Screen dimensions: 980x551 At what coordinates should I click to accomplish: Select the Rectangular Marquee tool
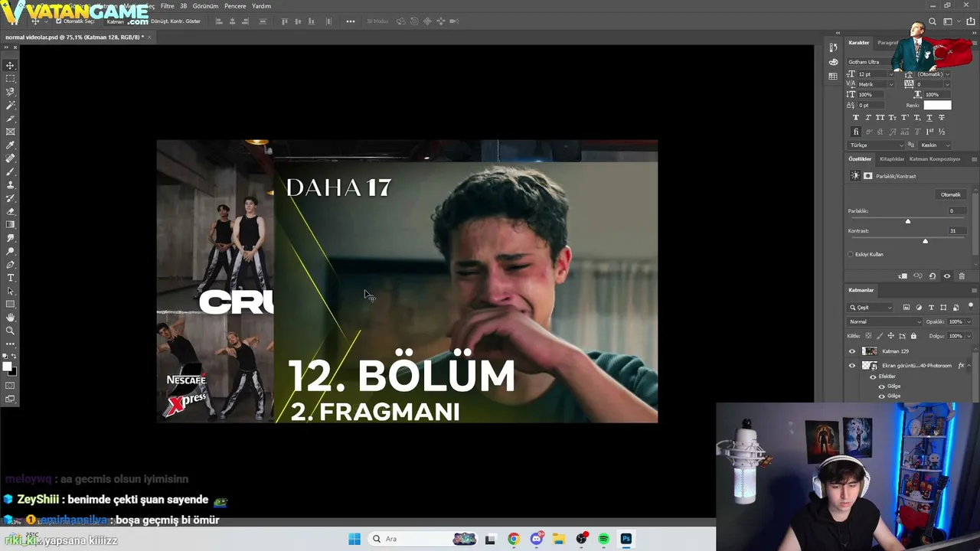click(10, 79)
